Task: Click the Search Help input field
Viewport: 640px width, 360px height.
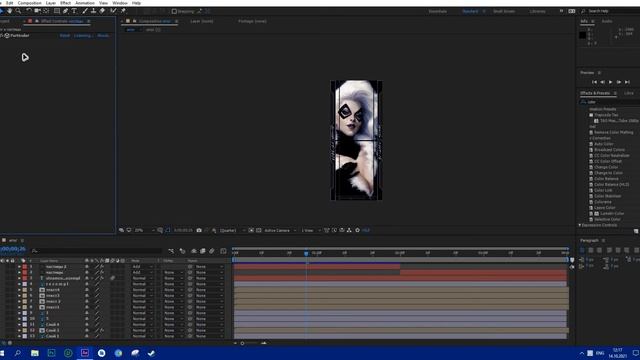Action: 610,11
